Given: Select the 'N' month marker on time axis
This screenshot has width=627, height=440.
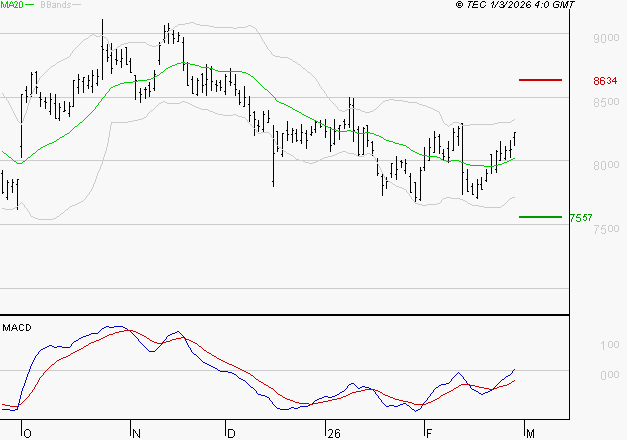Looking at the screenshot, I should tap(135, 433).
